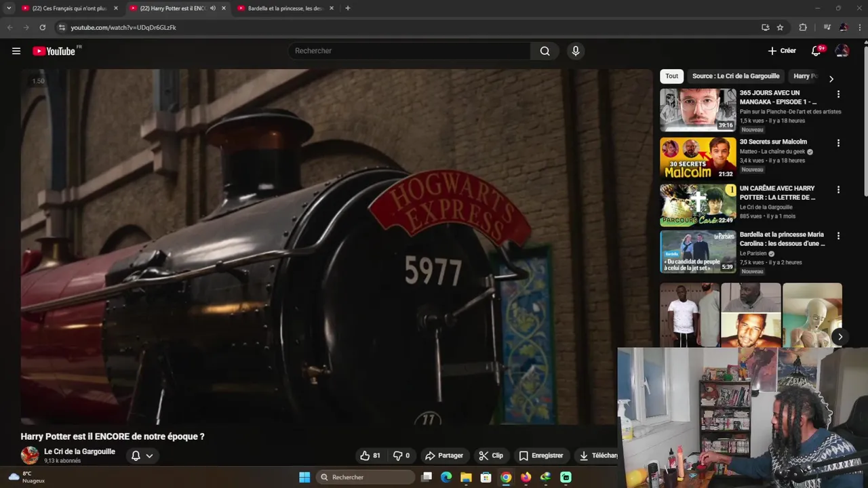Open the Bardella et la princesse video thumbnail

pyautogui.click(x=698, y=251)
